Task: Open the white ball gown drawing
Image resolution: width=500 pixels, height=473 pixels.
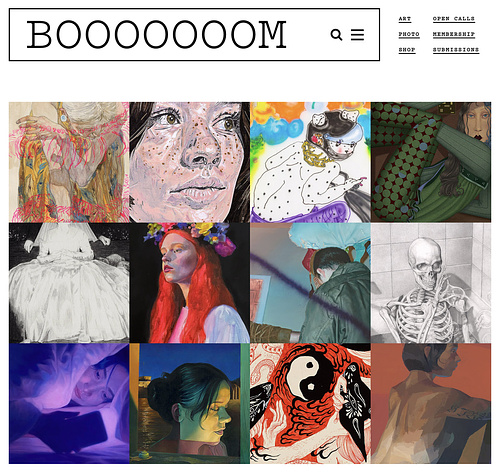Action: [x=69, y=283]
